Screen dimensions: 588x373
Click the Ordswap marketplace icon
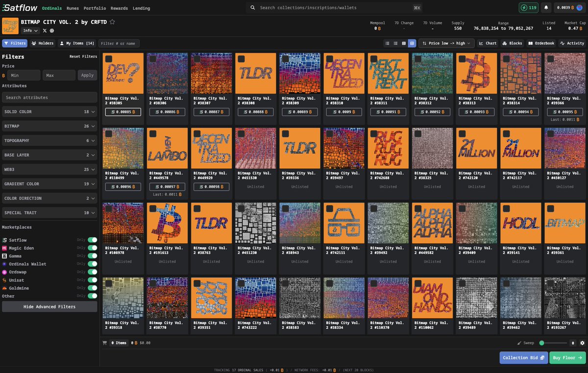(4, 272)
